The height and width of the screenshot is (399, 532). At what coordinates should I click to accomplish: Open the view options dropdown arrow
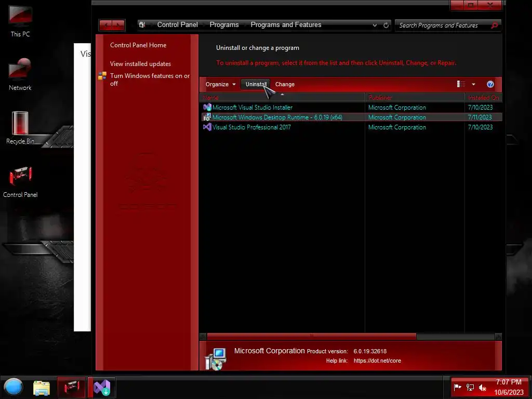[473, 84]
